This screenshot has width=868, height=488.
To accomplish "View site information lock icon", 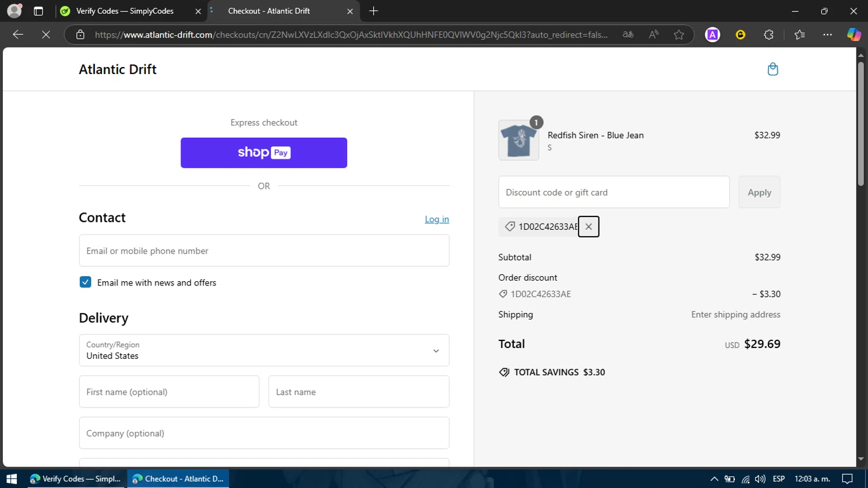I will click(x=80, y=35).
